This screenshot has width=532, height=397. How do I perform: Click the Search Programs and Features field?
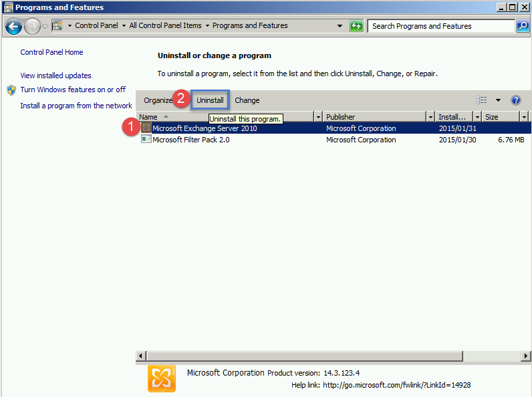click(x=441, y=26)
